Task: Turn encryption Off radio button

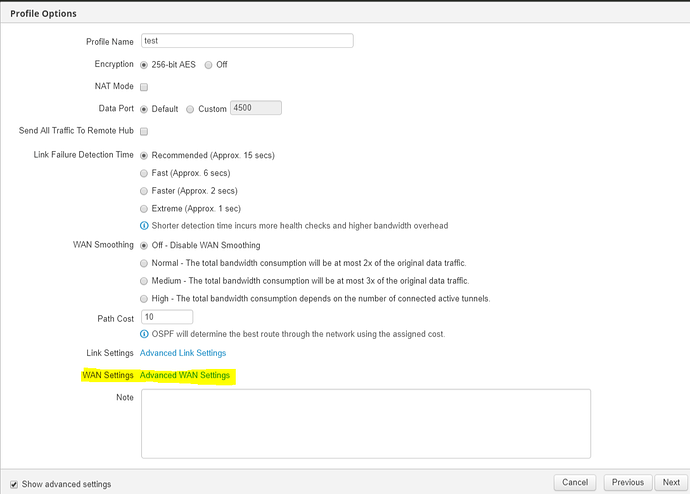Action: pos(208,65)
